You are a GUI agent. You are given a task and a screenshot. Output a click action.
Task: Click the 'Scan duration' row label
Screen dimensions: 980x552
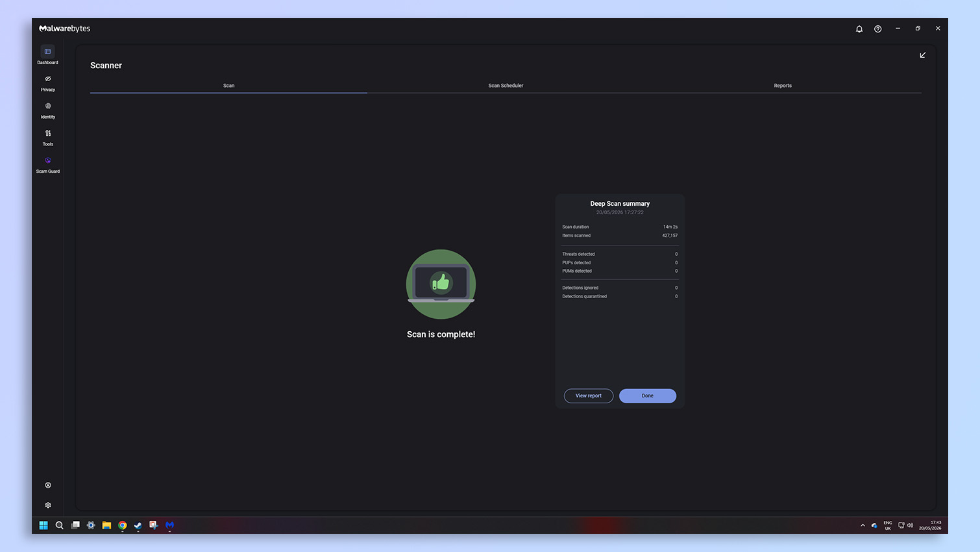(576, 227)
